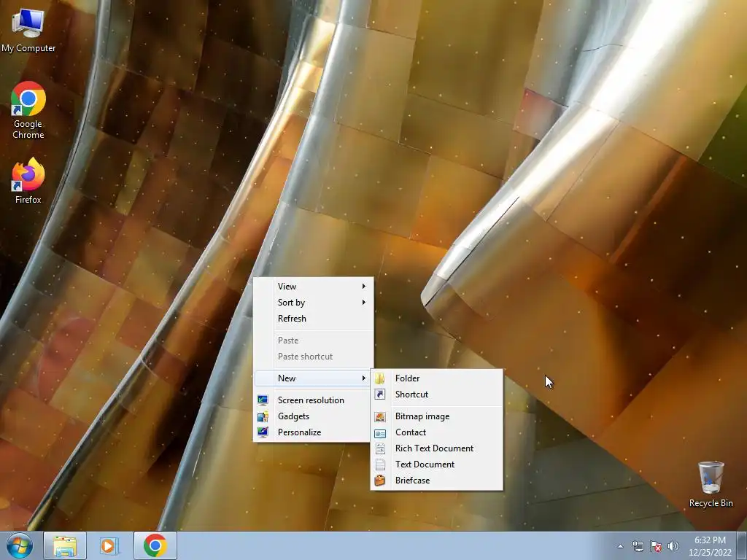Choose Personalize from the context menu
The height and width of the screenshot is (560, 747).
[x=314, y=432]
